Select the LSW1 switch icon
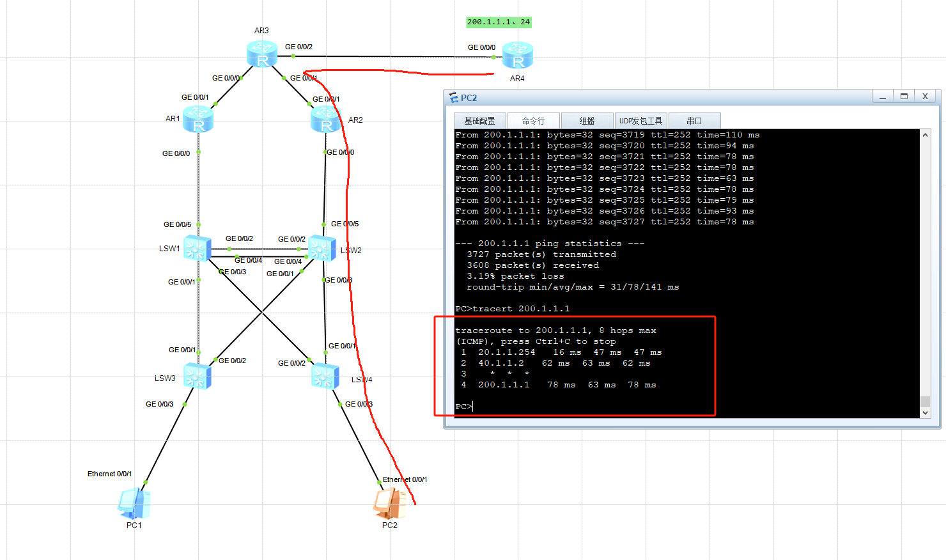The image size is (946, 560). (x=198, y=248)
